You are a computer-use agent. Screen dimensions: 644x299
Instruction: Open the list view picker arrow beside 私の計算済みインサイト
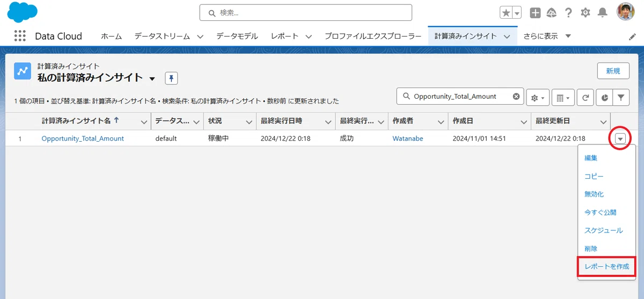pos(152,79)
